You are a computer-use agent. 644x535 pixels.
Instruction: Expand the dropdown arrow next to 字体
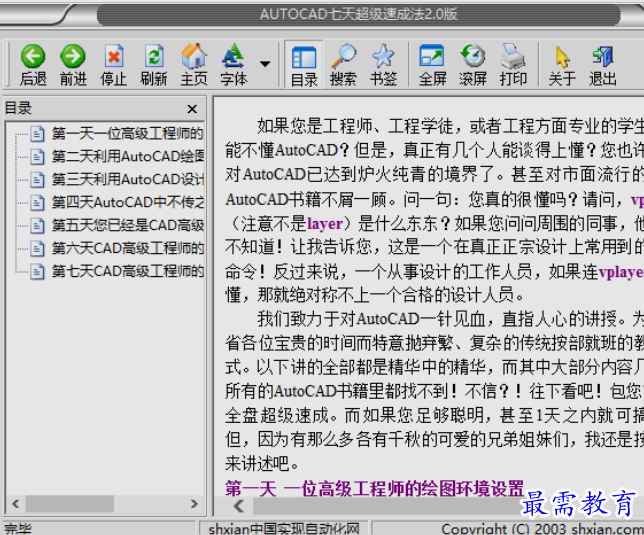[x=265, y=64]
